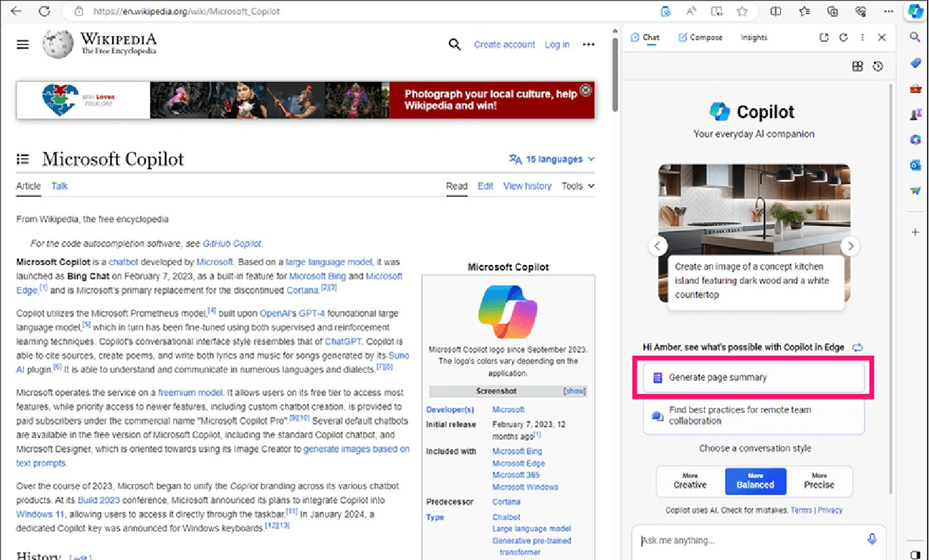Open the GitHub Copilot link

tap(232, 244)
